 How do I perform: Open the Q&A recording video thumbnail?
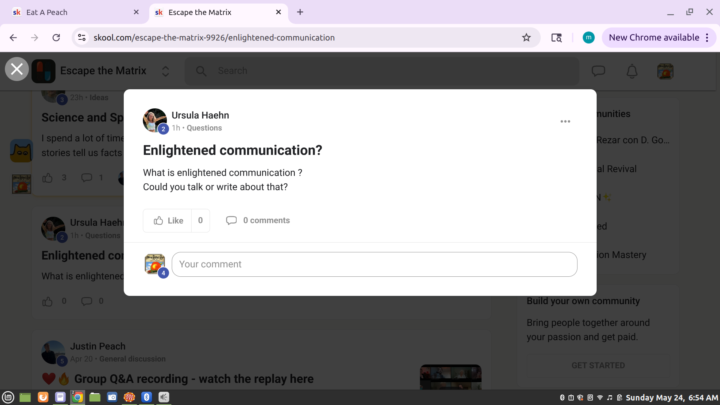click(x=451, y=377)
